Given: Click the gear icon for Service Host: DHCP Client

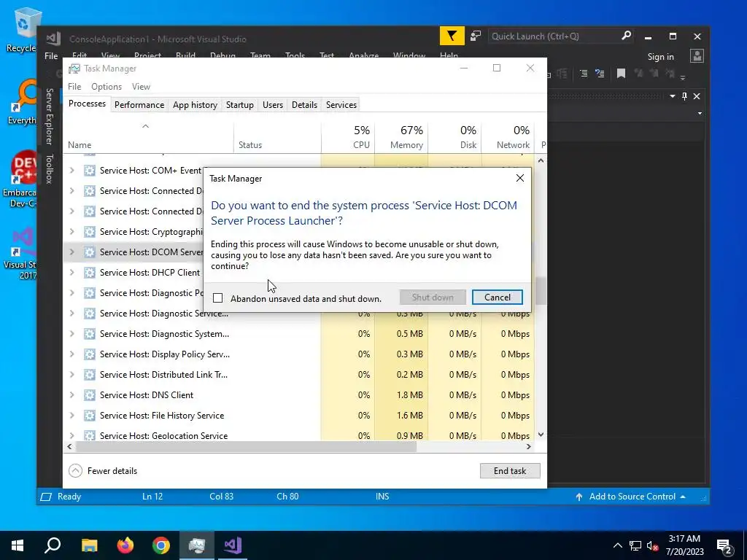Looking at the screenshot, I should 90,273.
